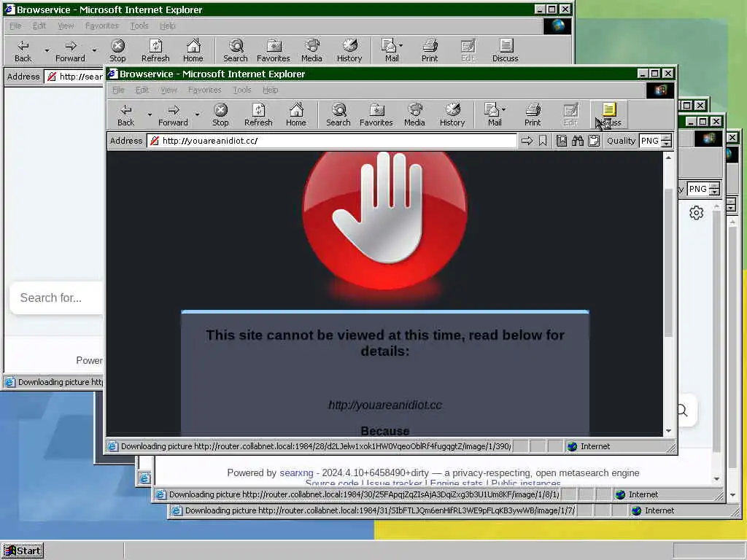Click Stop in the rear-left browser window
Image resolution: width=747 pixels, height=560 pixels.
pyautogui.click(x=117, y=51)
